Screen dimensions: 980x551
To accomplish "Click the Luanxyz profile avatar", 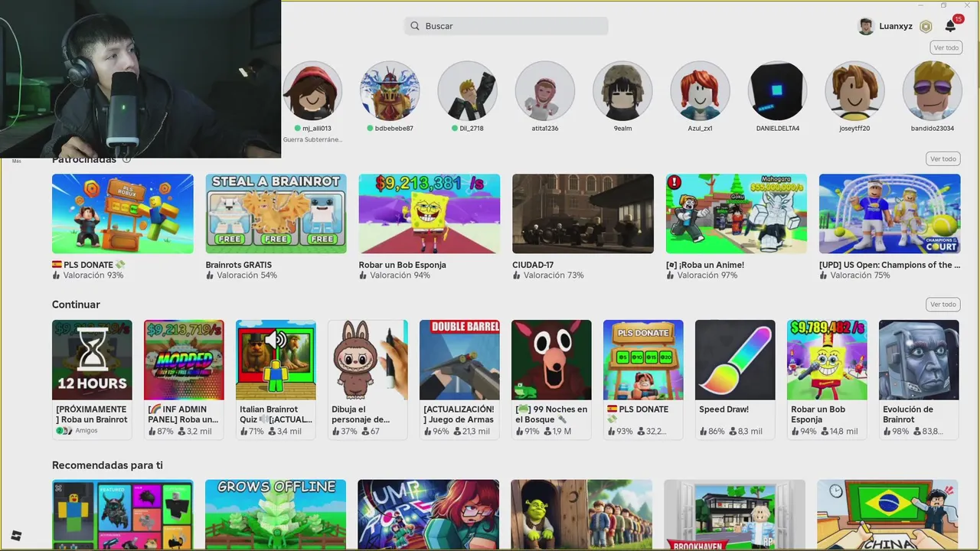I will pyautogui.click(x=866, y=26).
